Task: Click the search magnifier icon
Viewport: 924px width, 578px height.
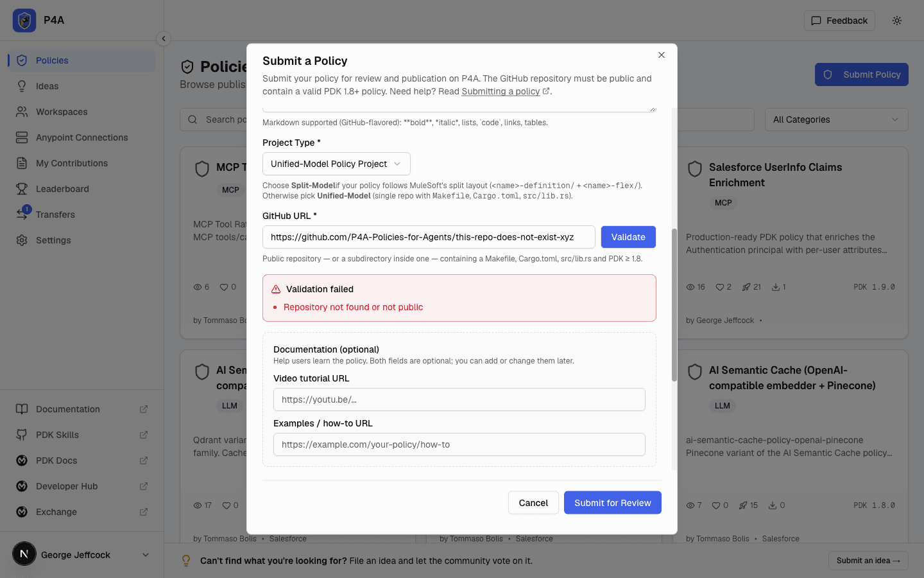Action: [x=193, y=119]
